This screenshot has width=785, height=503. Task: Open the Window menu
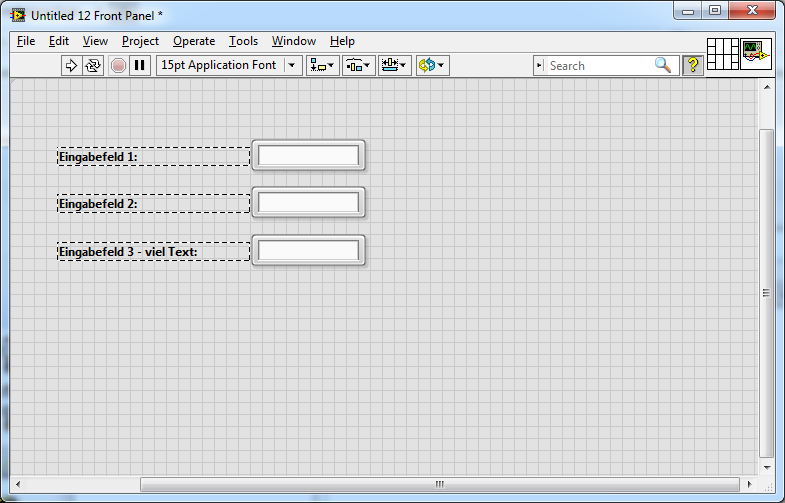point(294,41)
